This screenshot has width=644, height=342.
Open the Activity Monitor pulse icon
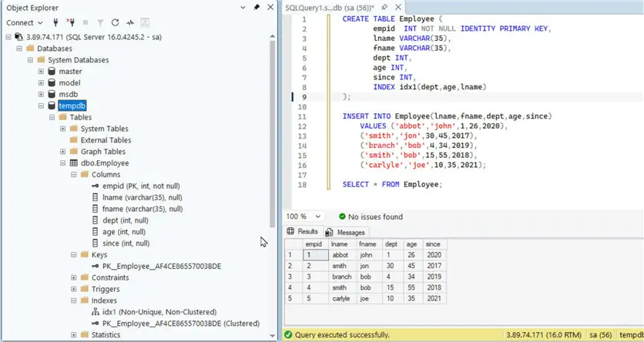tap(130, 22)
